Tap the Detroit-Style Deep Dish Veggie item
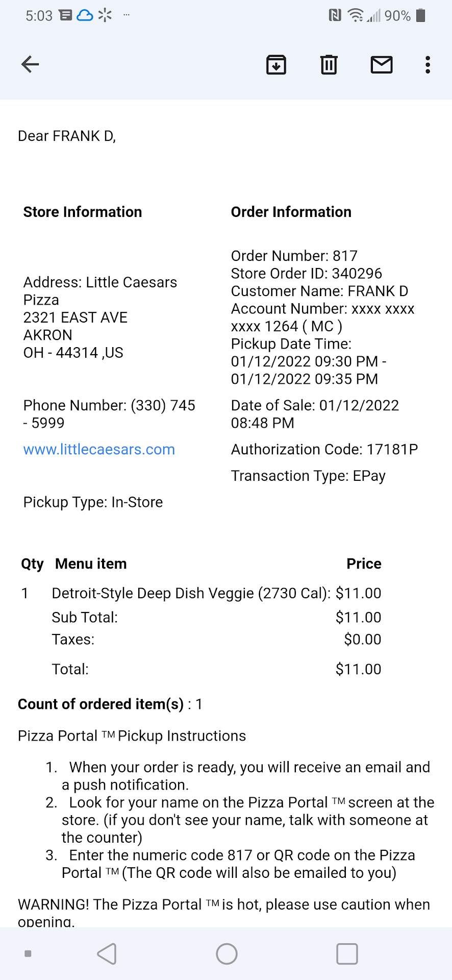The width and height of the screenshot is (452, 980). (x=191, y=593)
